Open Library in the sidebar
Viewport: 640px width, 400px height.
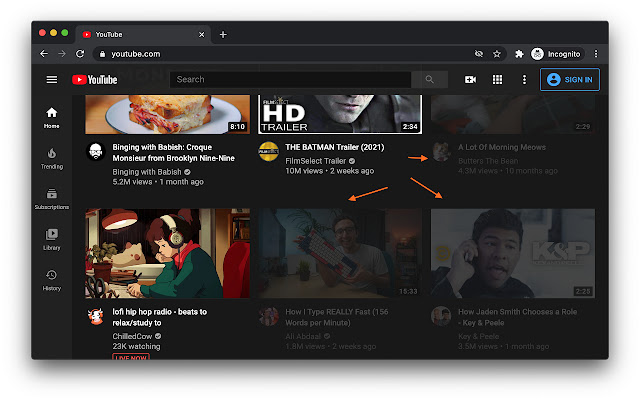(51, 240)
